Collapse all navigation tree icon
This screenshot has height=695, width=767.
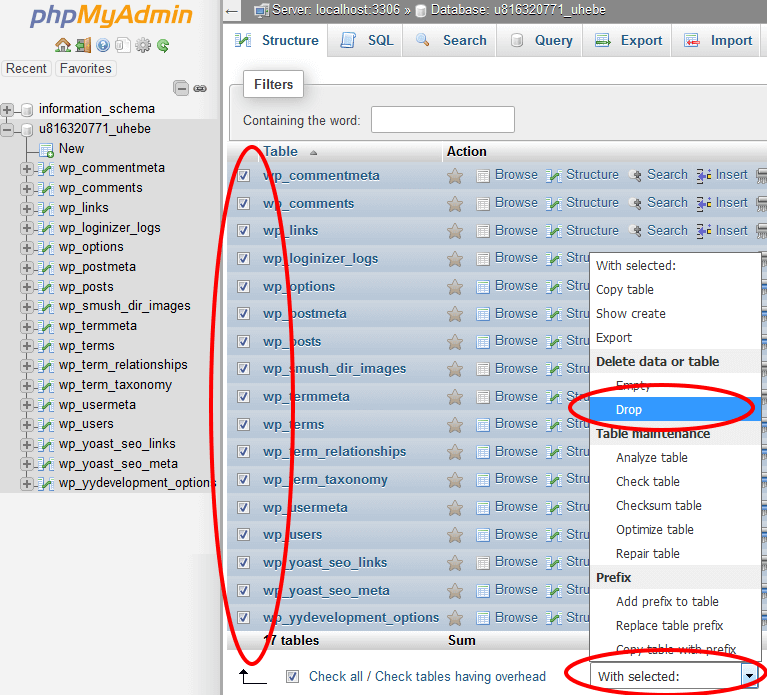[181, 89]
